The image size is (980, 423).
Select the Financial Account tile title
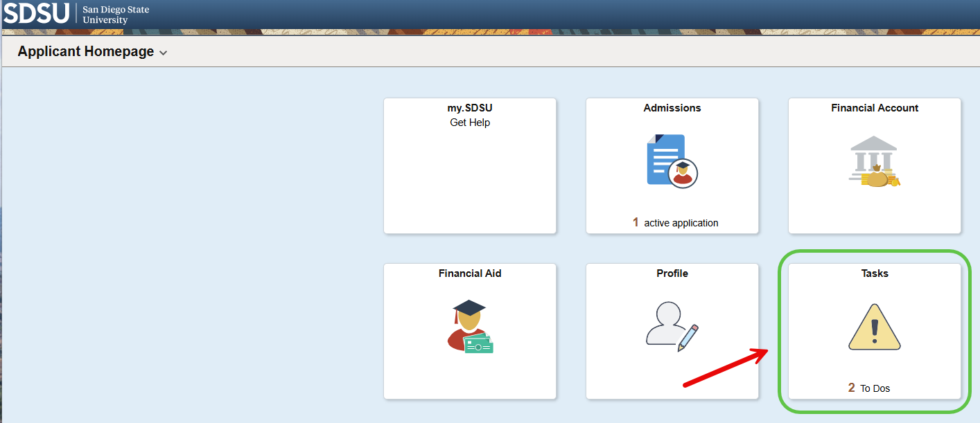coord(875,108)
